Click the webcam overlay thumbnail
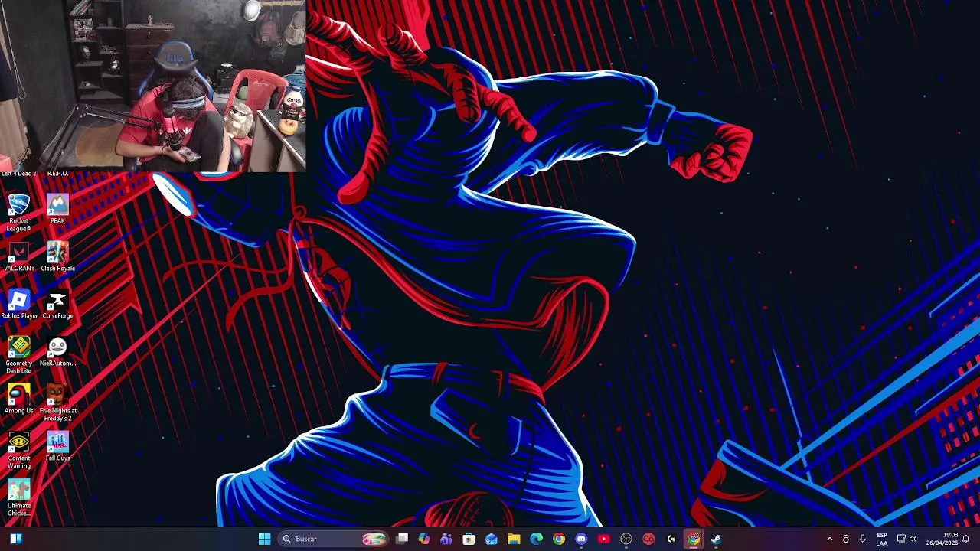Screen dimensions: 980x551 point(153,86)
